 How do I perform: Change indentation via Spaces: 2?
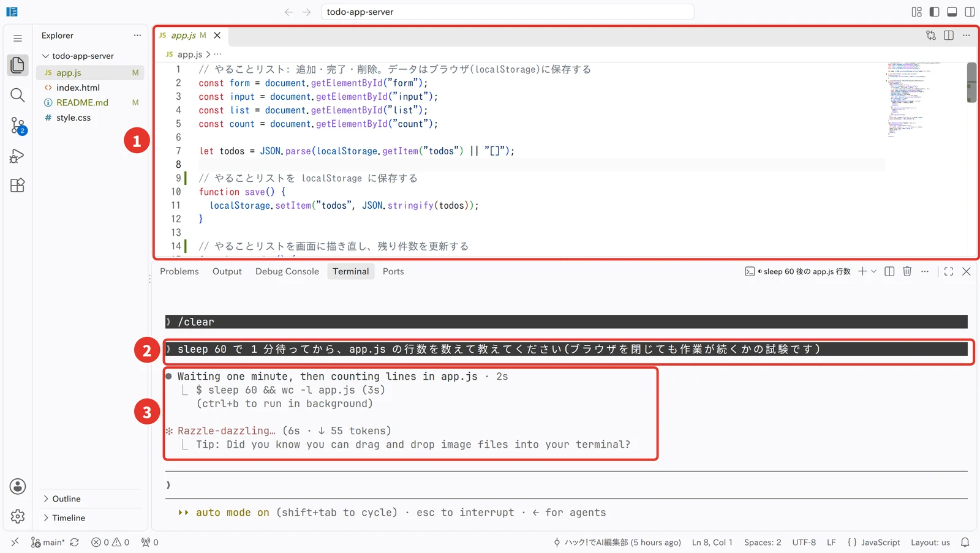763,542
